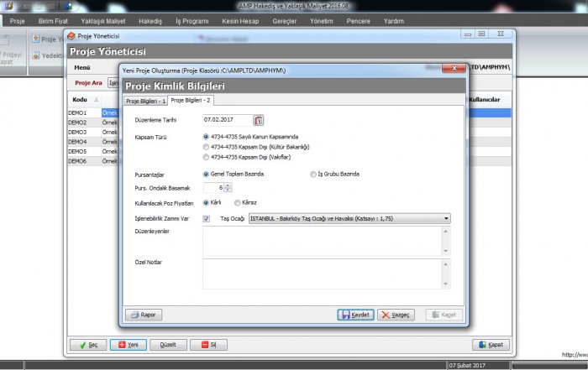Toggle the İşlenebilirlik Zammı Var checkbox
The height and width of the screenshot is (370, 588).
[x=207, y=218]
